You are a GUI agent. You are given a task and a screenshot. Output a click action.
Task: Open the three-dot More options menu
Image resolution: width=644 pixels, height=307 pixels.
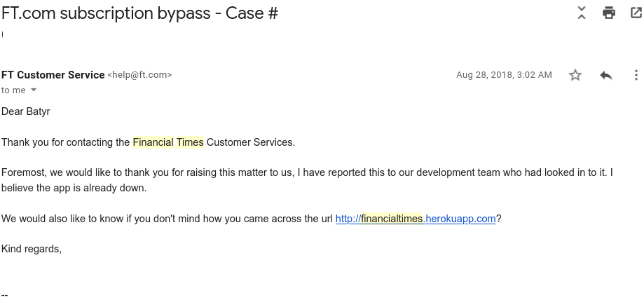point(636,75)
